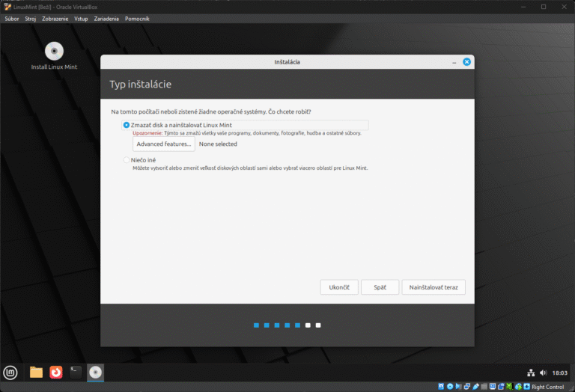The image size is (575, 392).
Task: Close the Inštalácia installer window
Action: tap(466, 62)
